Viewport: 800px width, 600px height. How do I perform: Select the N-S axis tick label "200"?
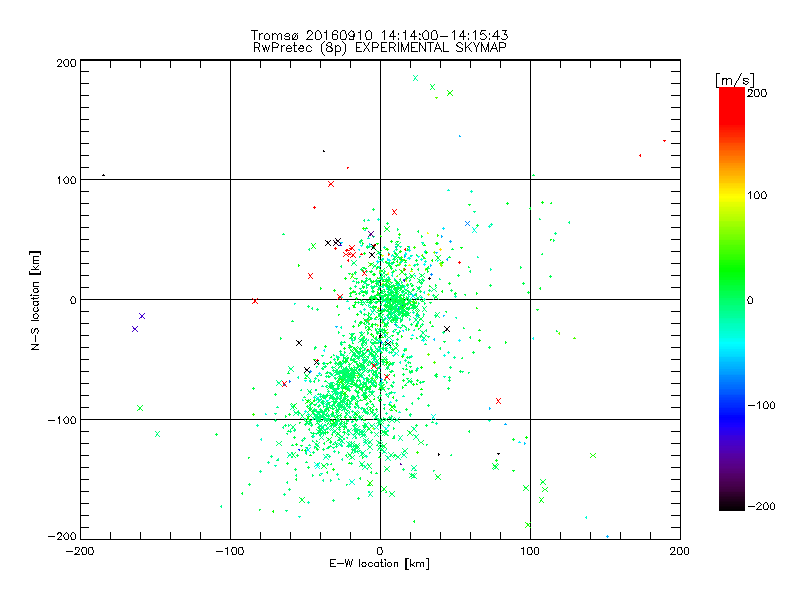pos(66,63)
